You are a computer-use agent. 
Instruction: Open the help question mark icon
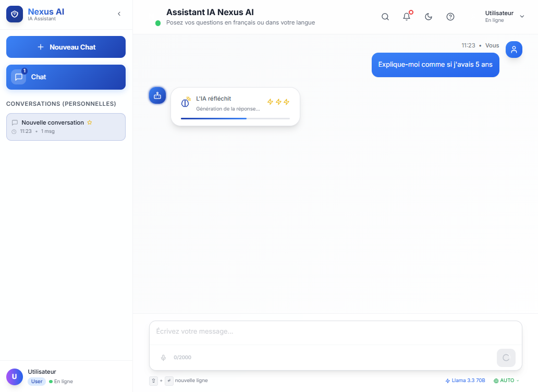[450, 17]
